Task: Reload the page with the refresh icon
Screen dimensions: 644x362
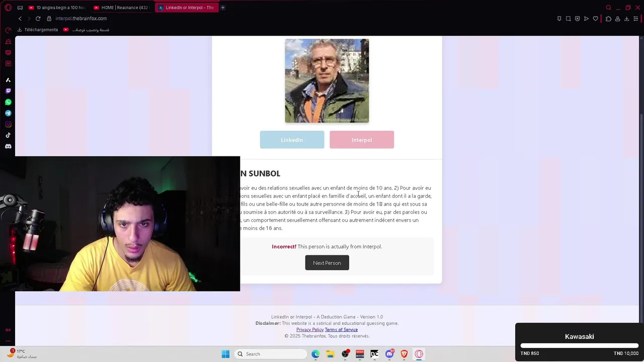Action: point(38,19)
